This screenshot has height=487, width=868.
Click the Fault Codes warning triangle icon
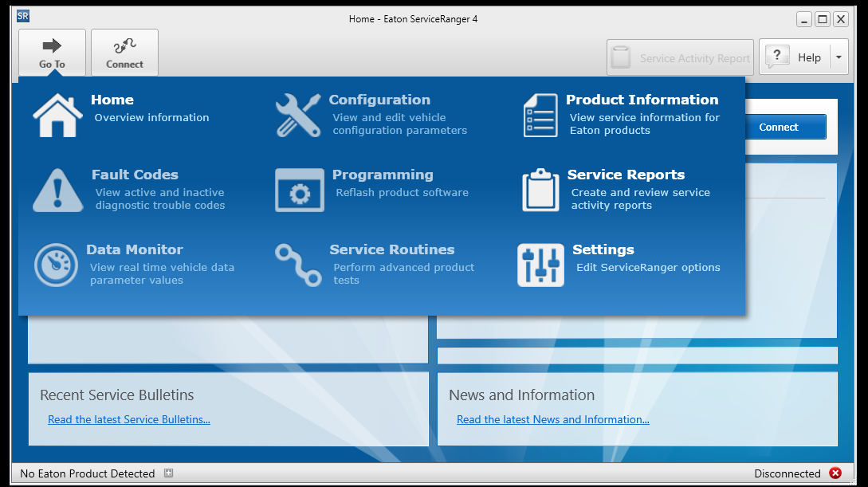57,190
